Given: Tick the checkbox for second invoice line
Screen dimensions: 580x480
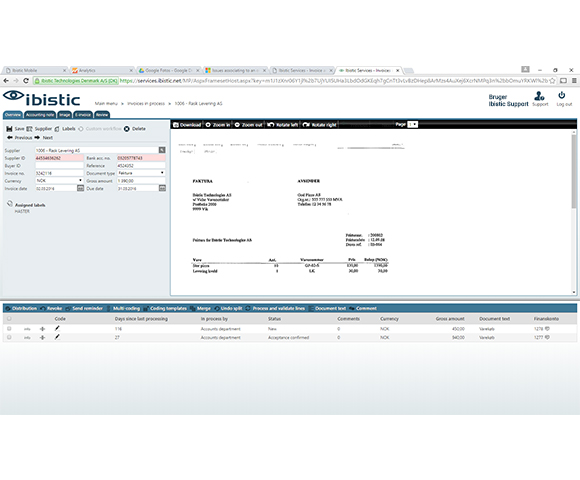Looking at the screenshot, I should click(9, 337).
